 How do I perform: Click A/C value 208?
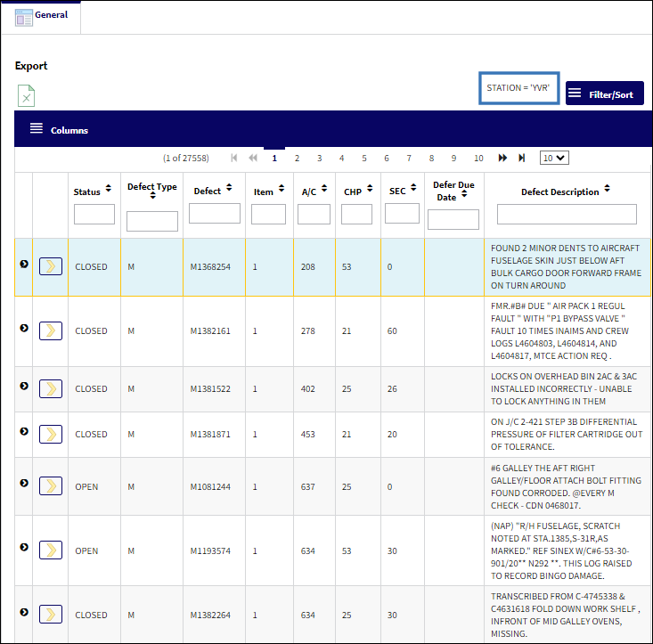[x=307, y=267]
